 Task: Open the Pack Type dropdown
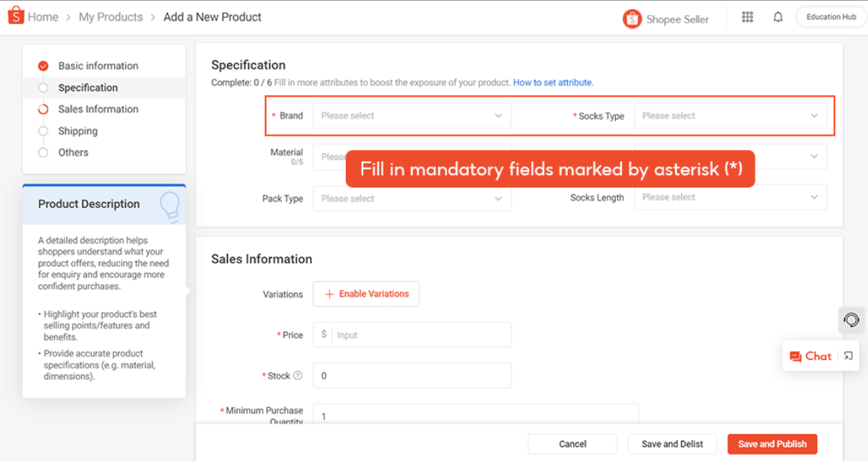coord(412,199)
